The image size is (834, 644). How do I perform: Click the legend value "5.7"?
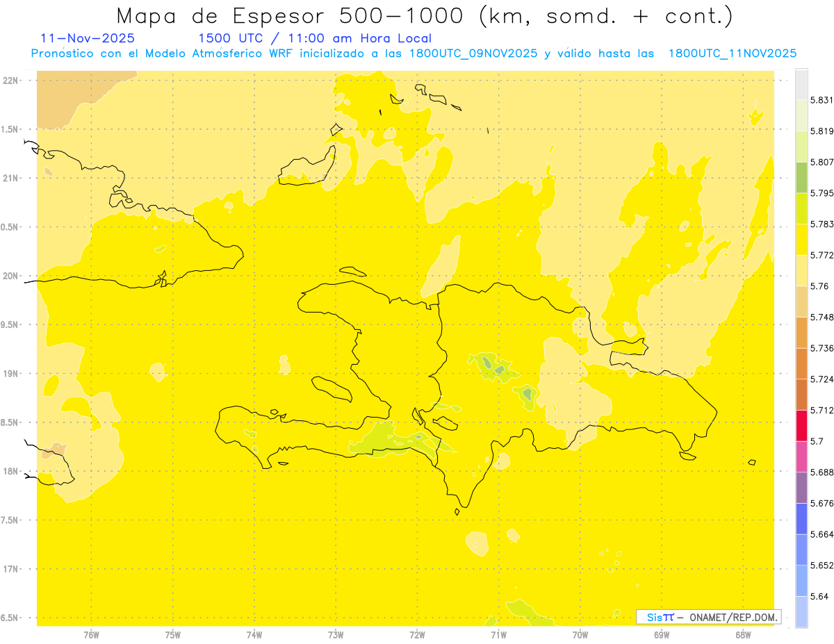click(817, 440)
